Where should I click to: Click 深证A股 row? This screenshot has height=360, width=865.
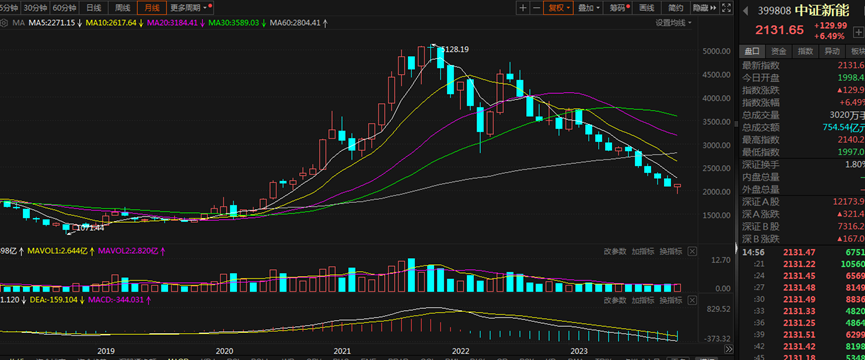pyautogui.click(x=802, y=202)
